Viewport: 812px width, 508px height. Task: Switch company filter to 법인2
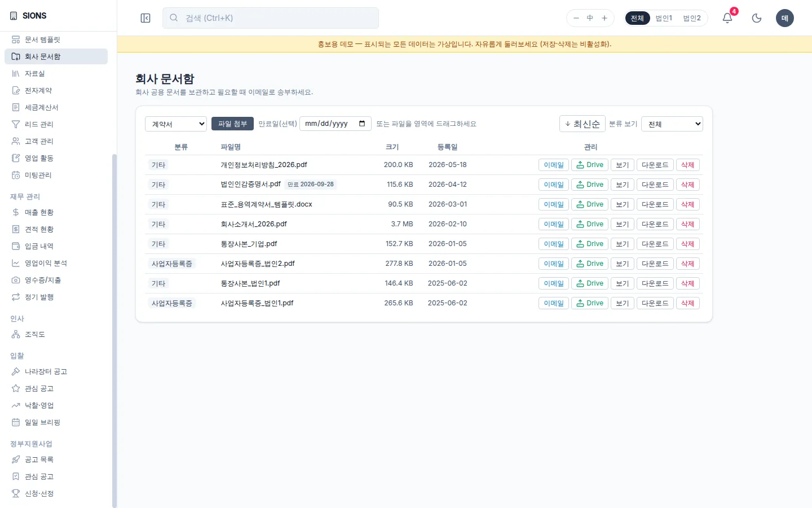pos(692,18)
